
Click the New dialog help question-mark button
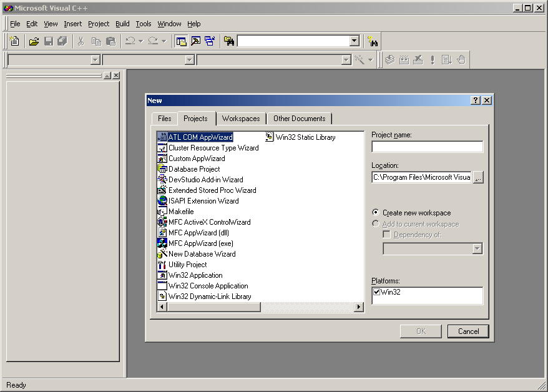(476, 100)
